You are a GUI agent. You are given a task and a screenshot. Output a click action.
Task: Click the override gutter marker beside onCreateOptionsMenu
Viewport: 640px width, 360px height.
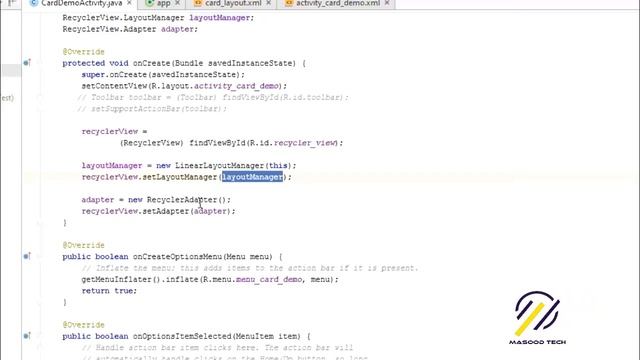(x=27, y=256)
